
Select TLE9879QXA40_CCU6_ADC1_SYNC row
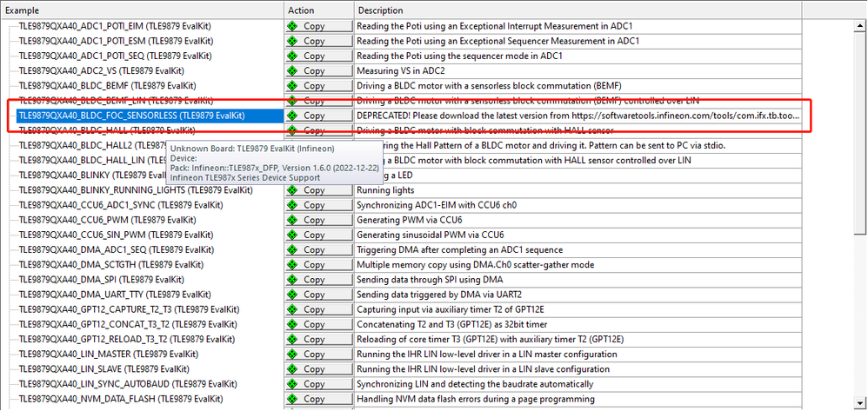121,205
